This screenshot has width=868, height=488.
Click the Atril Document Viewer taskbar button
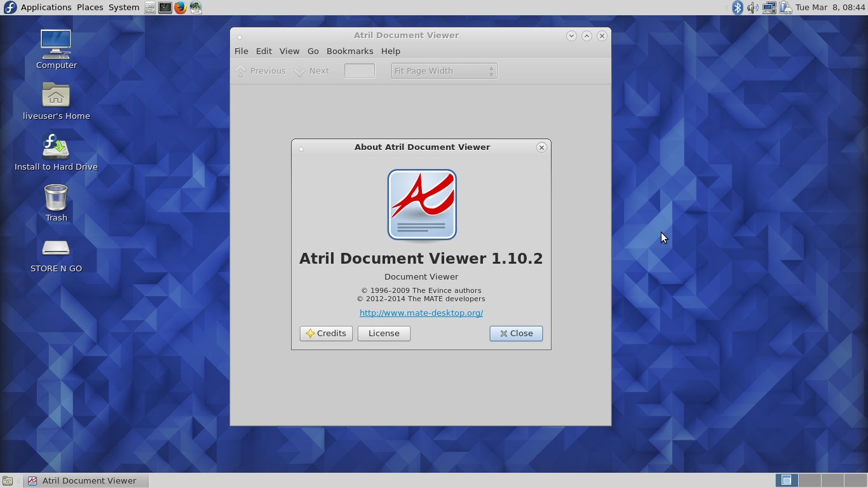[x=86, y=480]
